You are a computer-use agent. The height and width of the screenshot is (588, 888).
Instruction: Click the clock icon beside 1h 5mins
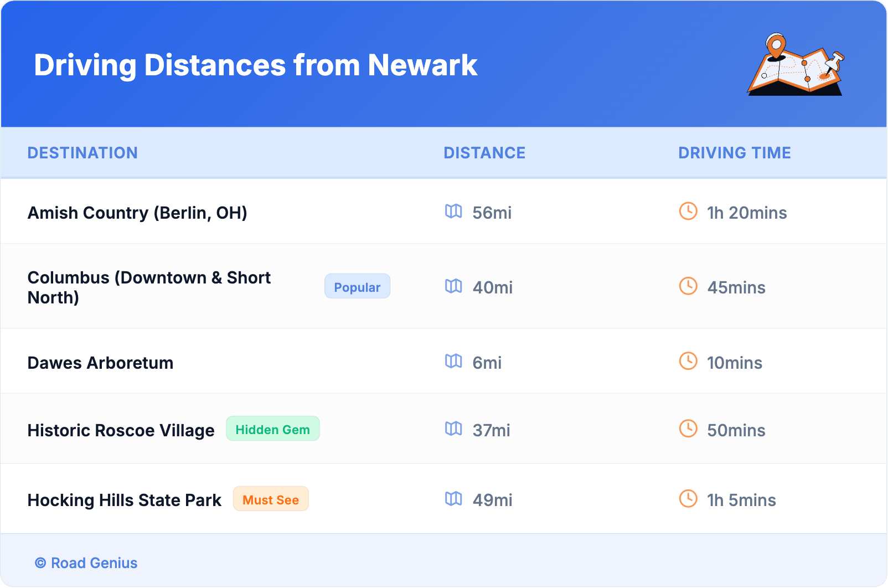pos(688,498)
